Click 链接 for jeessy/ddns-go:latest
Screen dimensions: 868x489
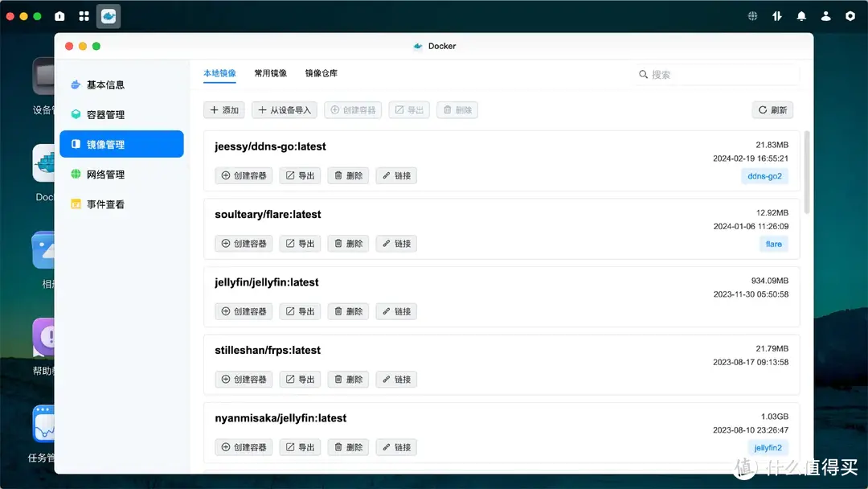tap(396, 175)
